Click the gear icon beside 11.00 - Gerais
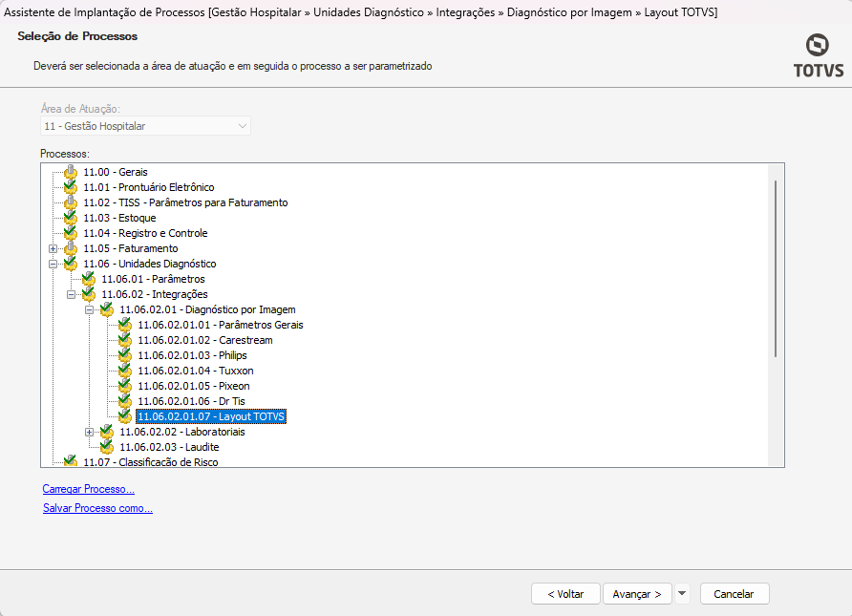 click(x=71, y=172)
